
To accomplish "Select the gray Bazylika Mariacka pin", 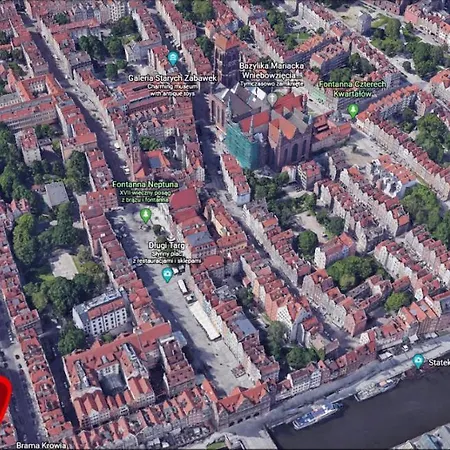I will (272, 99).
